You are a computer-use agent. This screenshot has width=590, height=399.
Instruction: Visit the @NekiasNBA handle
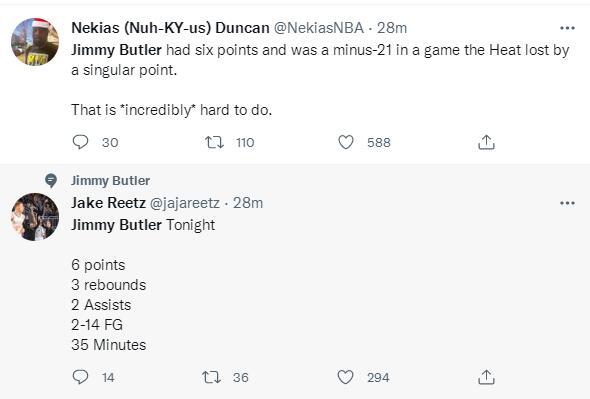tap(319, 28)
